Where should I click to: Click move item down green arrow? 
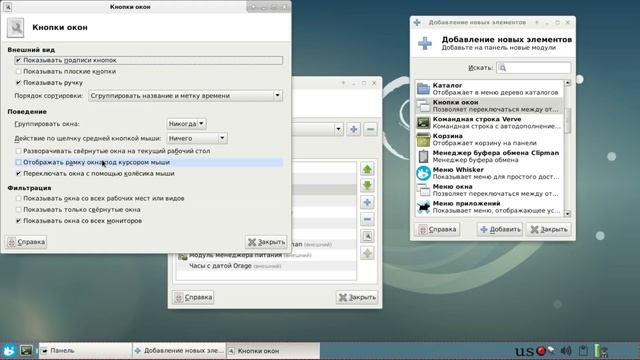pyautogui.click(x=367, y=186)
